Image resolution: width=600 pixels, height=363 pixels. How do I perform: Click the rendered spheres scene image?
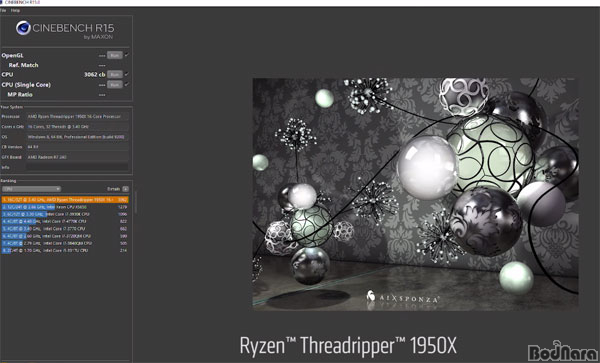coord(416,194)
